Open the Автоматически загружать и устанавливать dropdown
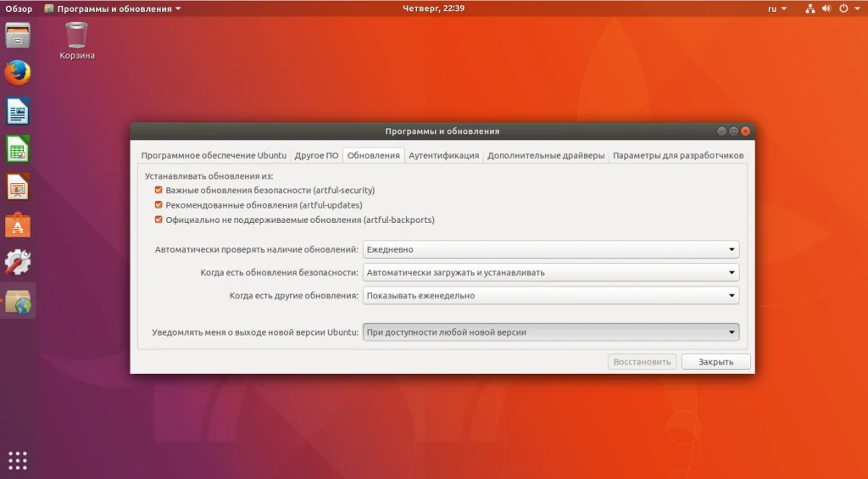 point(551,272)
